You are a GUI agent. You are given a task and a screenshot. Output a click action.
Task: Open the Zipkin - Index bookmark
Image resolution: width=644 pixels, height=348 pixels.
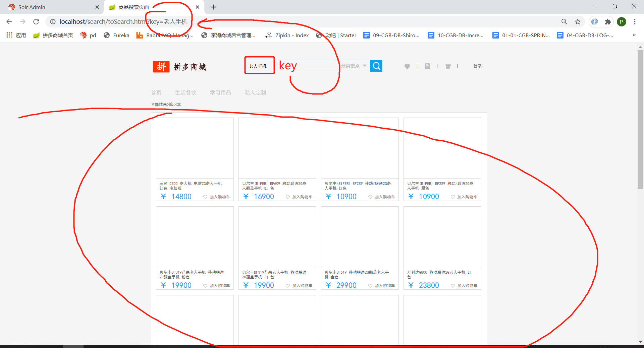tap(287, 35)
